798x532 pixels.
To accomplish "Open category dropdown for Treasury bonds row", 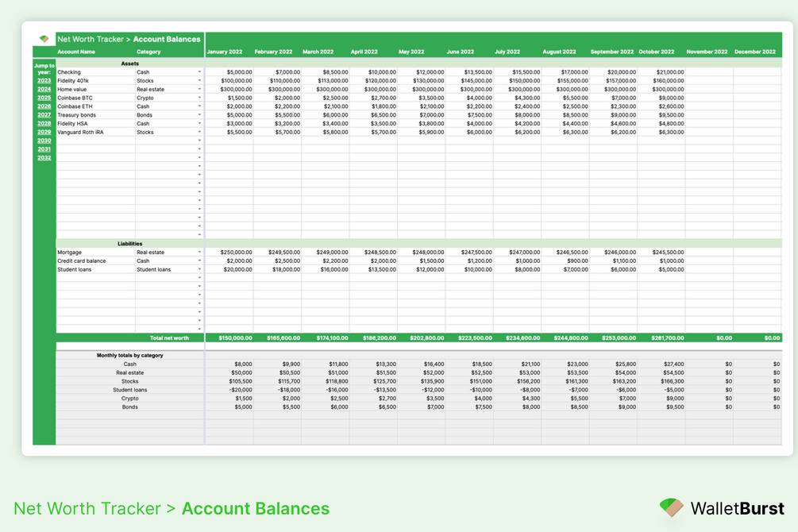I will (x=199, y=115).
